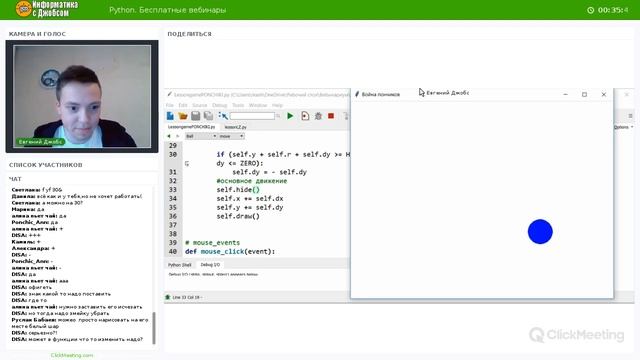
Task: Switch to the Debug I/O tab
Action: point(210,265)
